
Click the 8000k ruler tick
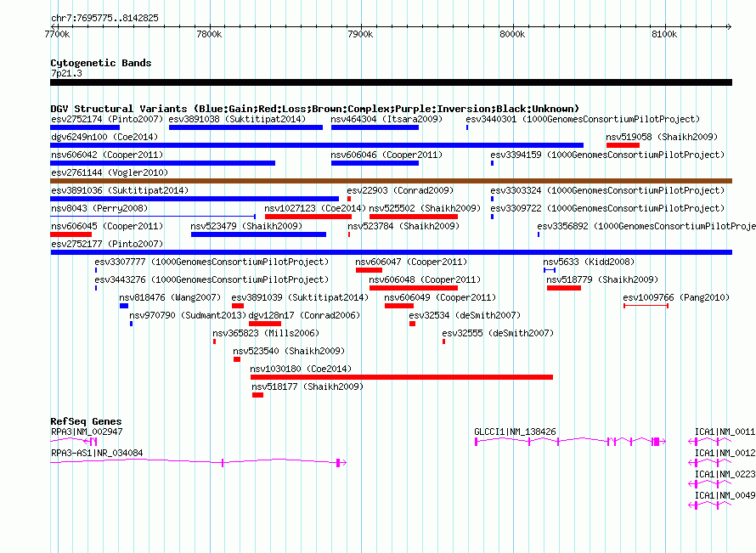(x=512, y=34)
